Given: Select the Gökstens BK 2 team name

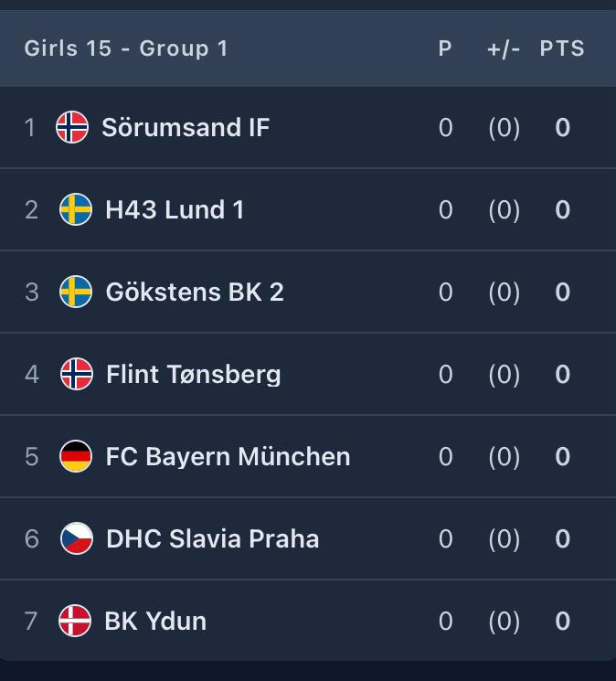Looking at the screenshot, I should coord(195,292).
